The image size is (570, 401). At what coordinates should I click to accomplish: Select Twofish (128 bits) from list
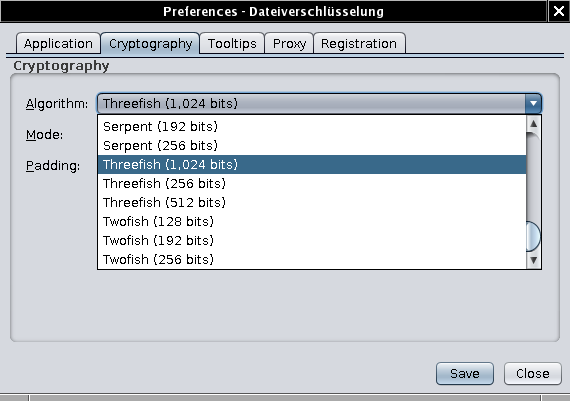pos(312,221)
